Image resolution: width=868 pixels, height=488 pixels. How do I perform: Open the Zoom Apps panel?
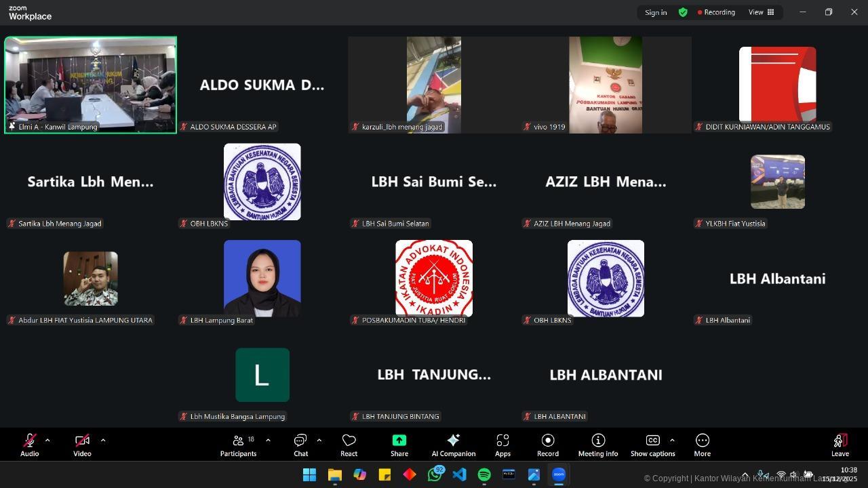pos(502,445)
